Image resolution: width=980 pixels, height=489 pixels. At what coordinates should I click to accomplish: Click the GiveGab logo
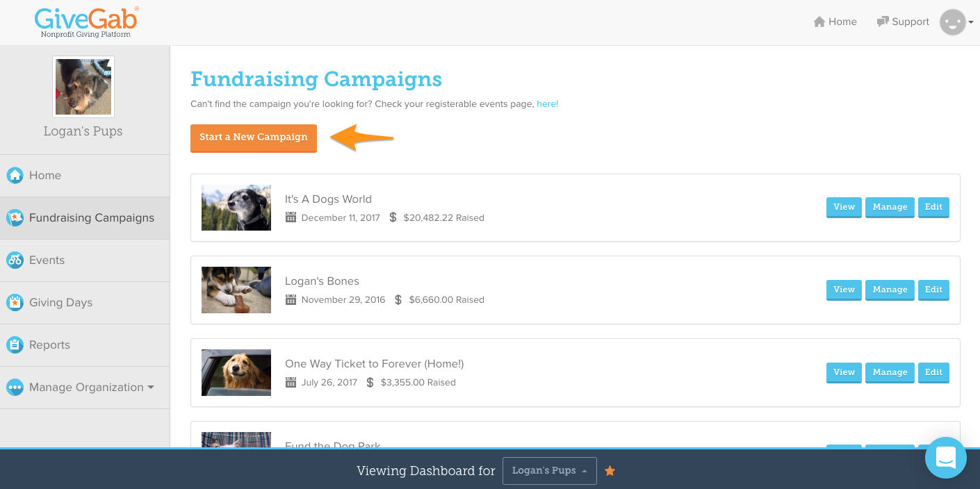86,22
